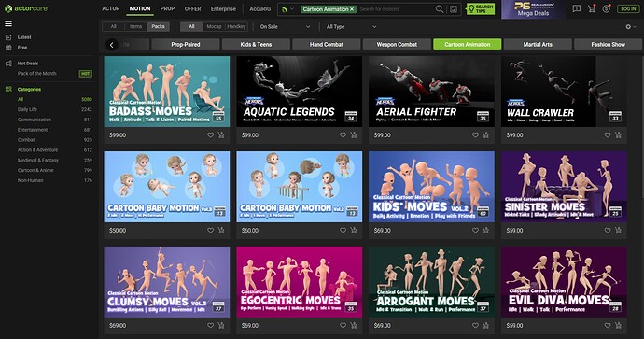Select the Martial Arts category tab
This screenshot has width=644, height=339.
[x=538, y=45]
